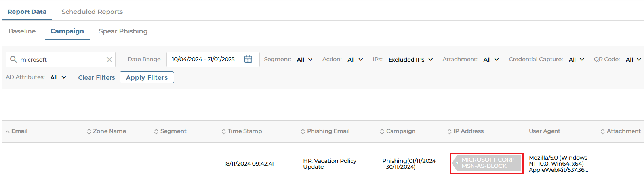The width and height of the screenshot is (644, 179).
Task: Expand the Segment filter dropdown
Action: click(x=305, y=60)
